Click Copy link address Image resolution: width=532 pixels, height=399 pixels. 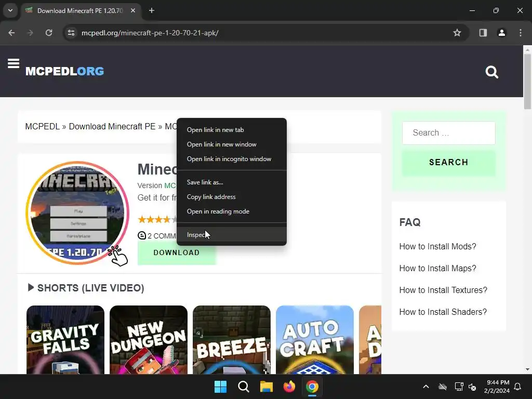click(x=231, y=197)
